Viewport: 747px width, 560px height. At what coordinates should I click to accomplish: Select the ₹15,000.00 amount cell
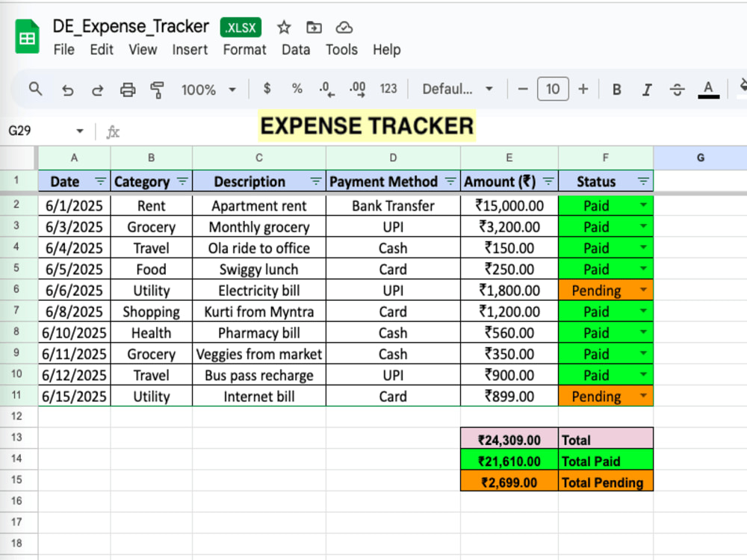(x=509, y=206)
